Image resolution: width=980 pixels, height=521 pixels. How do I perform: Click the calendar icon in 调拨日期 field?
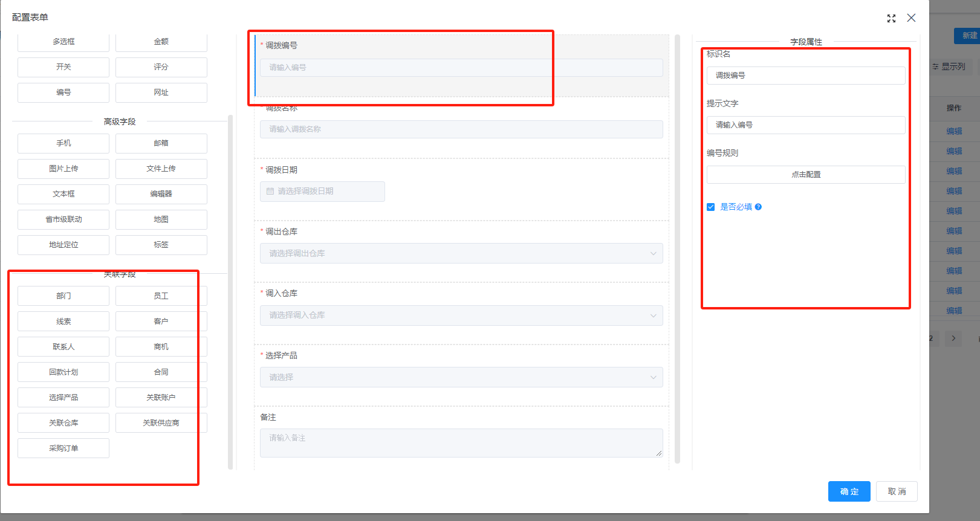pyautogui.click(x=270, y=191)
